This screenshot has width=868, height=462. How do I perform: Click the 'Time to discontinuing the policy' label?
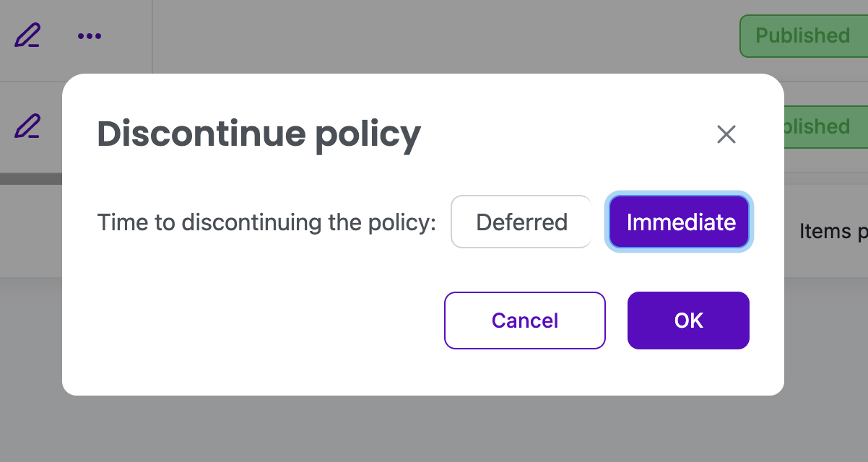(x=266, y=222)
